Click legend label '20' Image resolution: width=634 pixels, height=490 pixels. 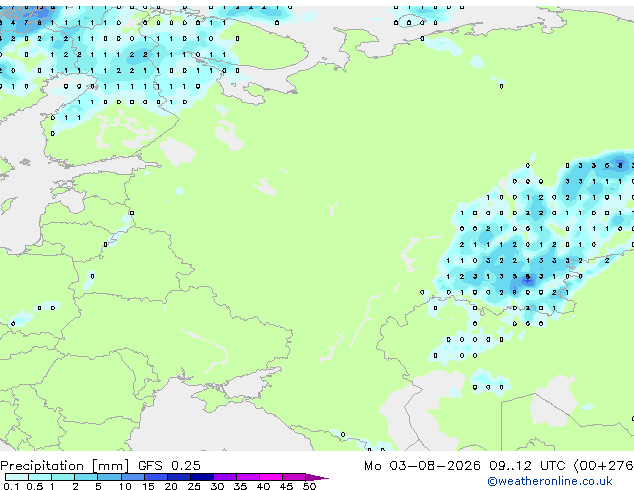coord(171,486)
